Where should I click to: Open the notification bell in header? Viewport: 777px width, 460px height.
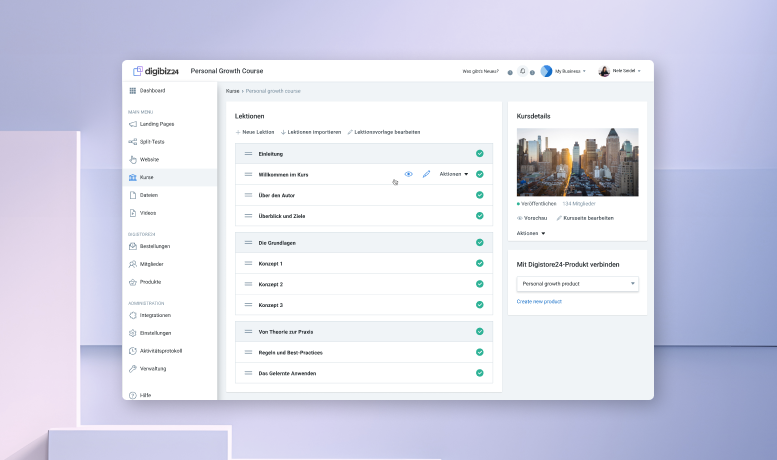tap(522, 71)
